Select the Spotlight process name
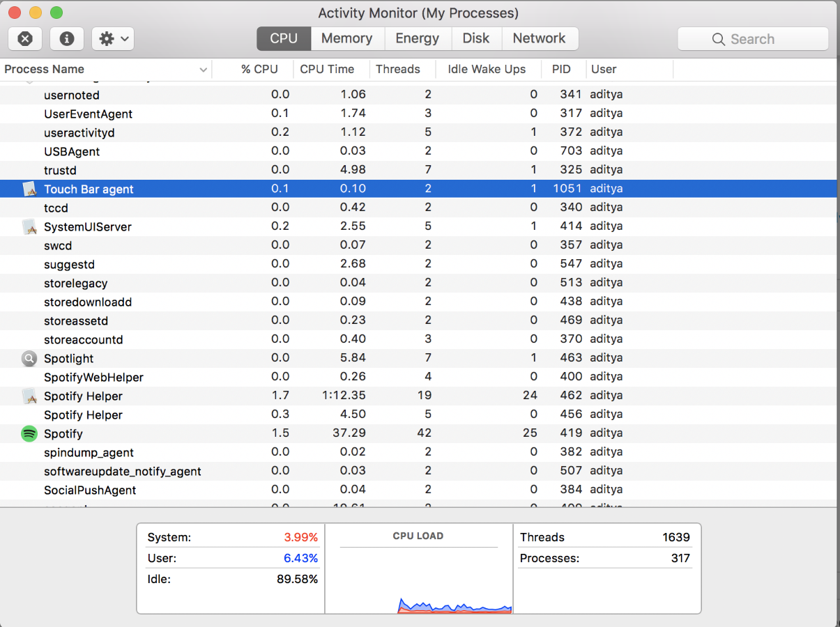840x627 pixels. pos(69,359)
